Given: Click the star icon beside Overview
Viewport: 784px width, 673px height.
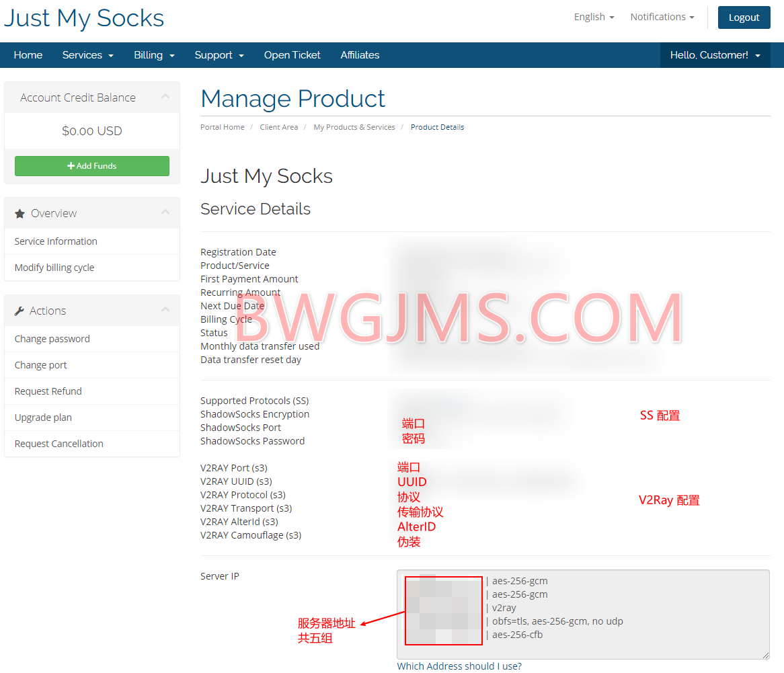Looking at the screenshot, I should [19, 214].
